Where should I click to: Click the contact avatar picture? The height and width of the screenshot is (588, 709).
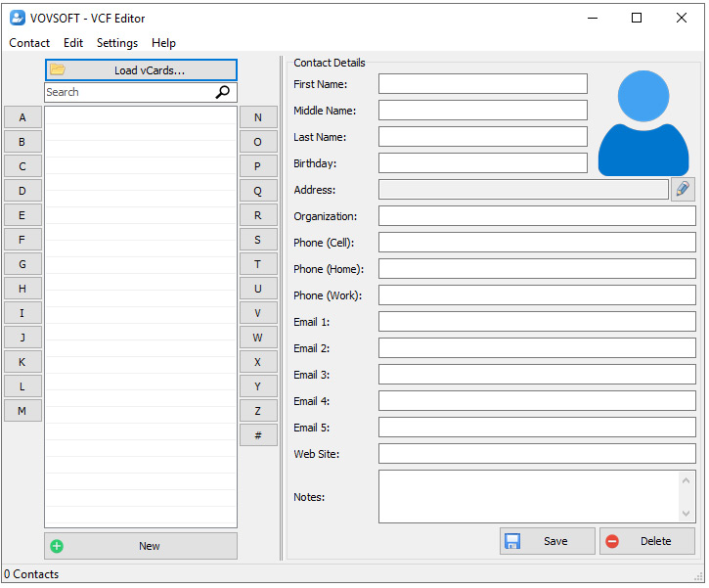click(x=643, y=122)
